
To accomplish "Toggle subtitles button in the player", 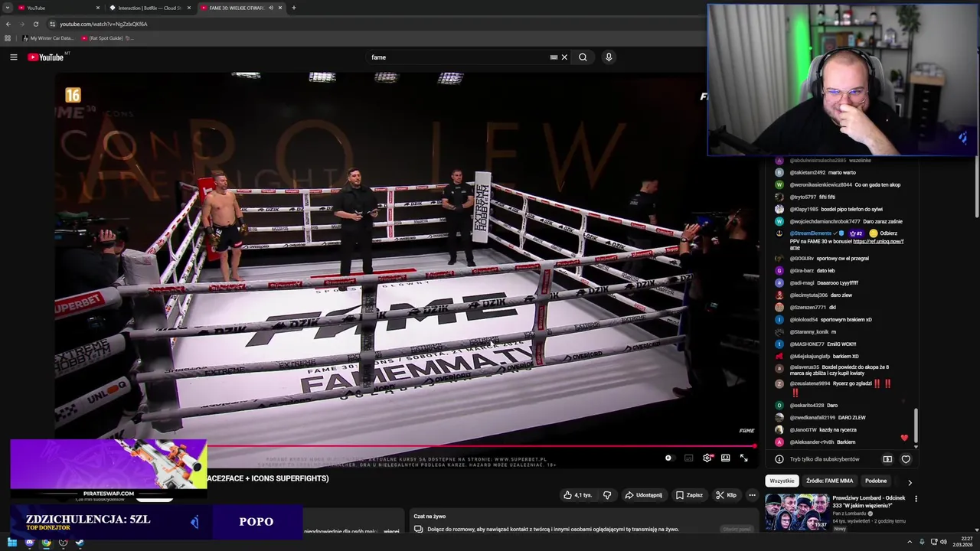I will click(688, 458).
